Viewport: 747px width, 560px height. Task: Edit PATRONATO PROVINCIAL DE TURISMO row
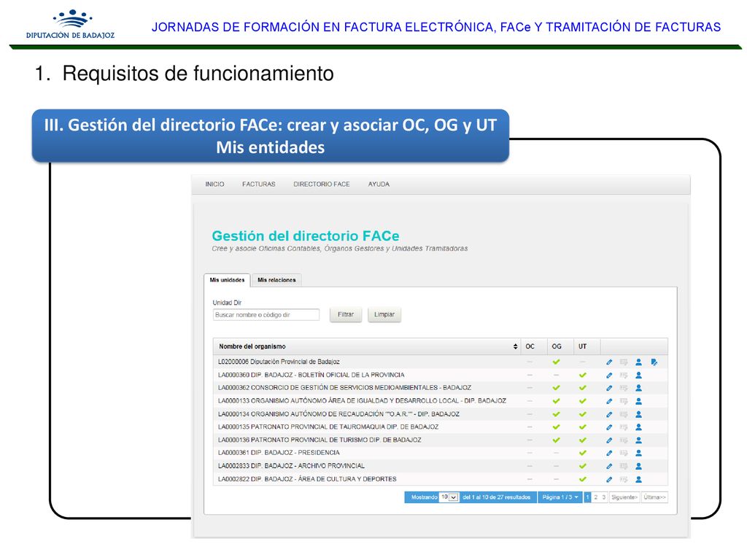tap(609, 440)
